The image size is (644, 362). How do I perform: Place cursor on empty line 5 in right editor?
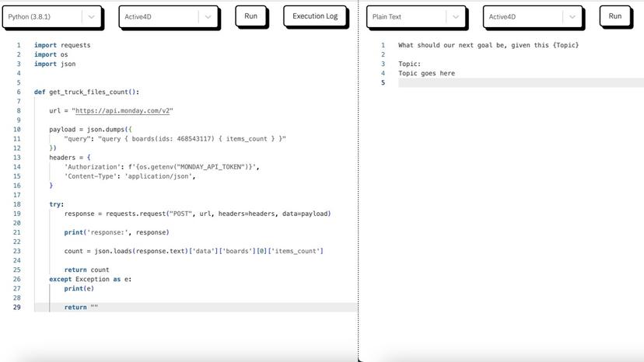[x=513, y=83]
